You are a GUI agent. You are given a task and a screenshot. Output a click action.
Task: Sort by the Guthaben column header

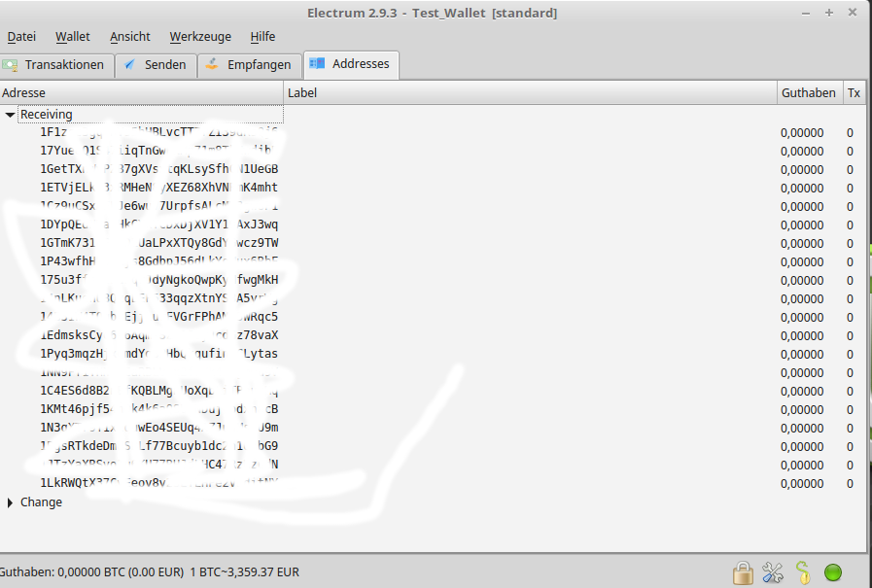coord(809,92)
